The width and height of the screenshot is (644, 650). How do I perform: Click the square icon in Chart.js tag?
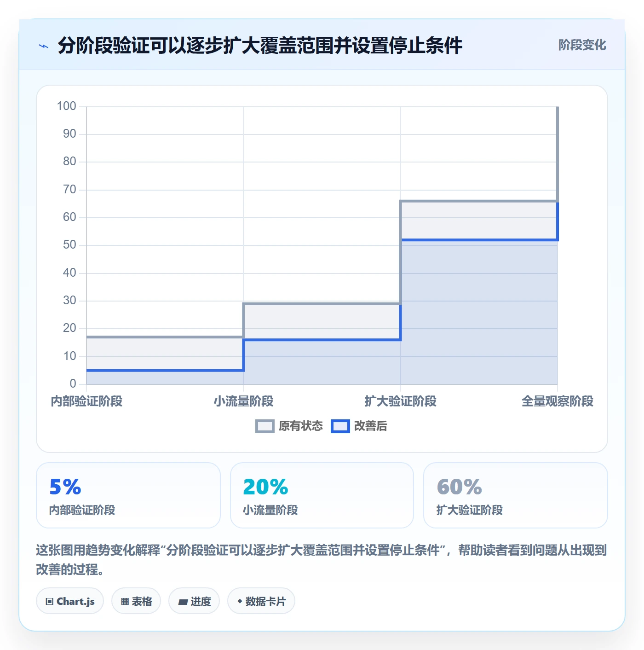[50, 602]
